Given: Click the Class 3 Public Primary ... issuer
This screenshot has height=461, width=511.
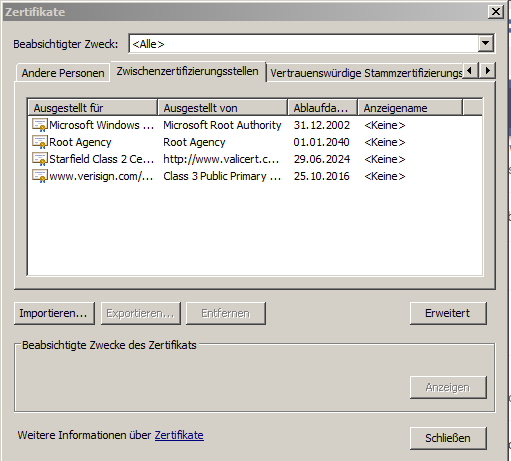Looking at the screenshot, I should tap(222, 176).
